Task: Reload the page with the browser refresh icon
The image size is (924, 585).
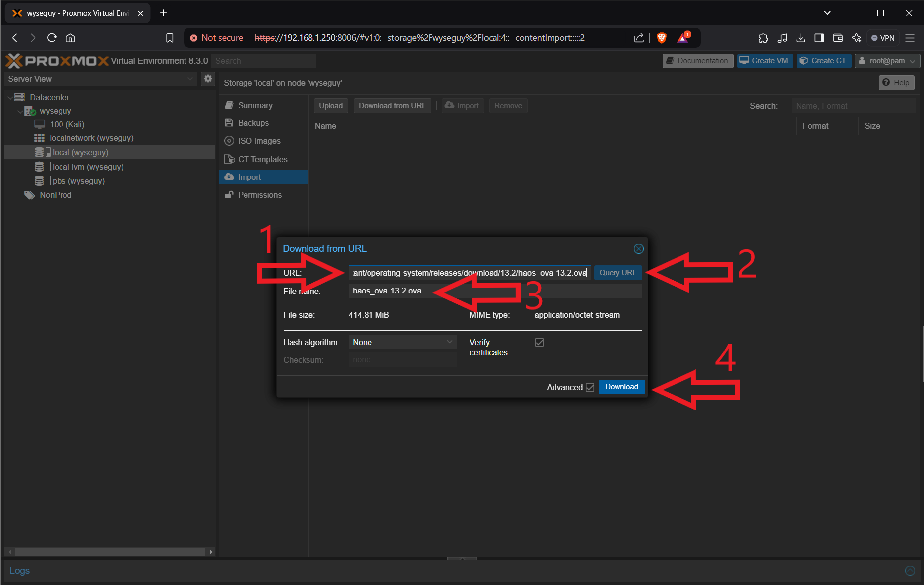Action: (52, 38)
